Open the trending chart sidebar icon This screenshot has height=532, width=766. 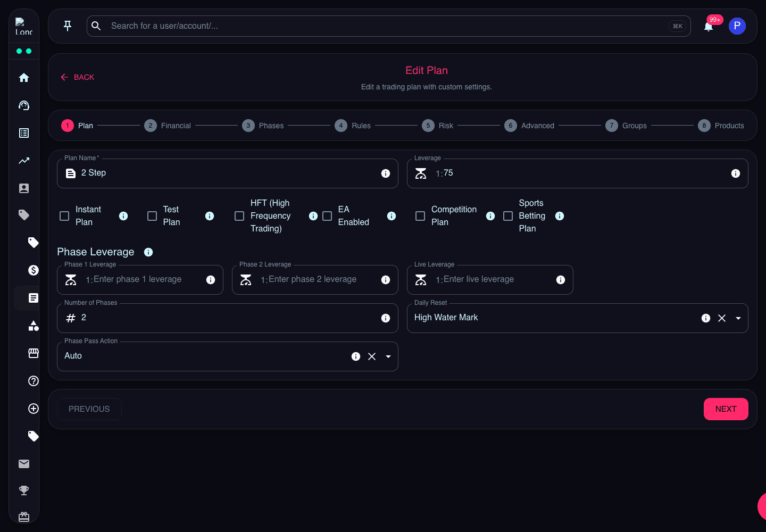click(x=24, y=161)
